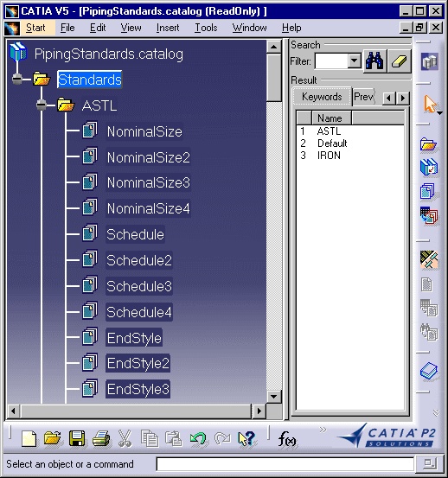Select the Standards tree item
The image size is (448, 478).
(x=90, y=80)
